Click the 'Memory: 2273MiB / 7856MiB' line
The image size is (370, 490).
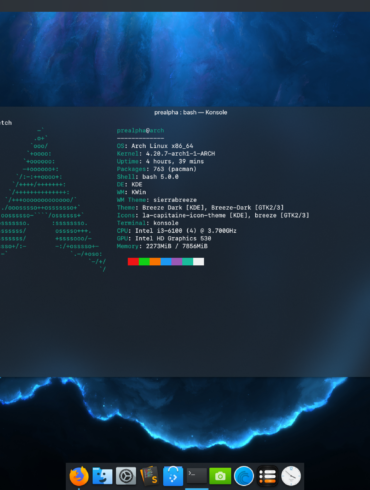pos(162,246)
